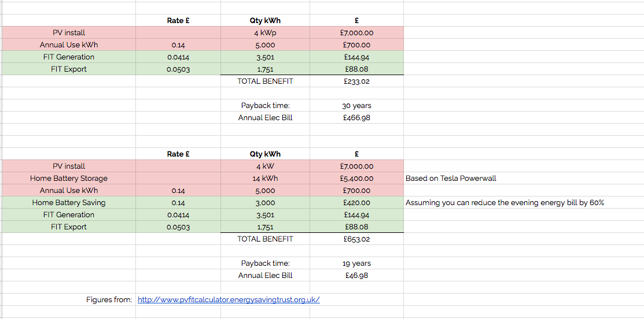Click the £420.00 battery saving cell

tap(356, 203)
